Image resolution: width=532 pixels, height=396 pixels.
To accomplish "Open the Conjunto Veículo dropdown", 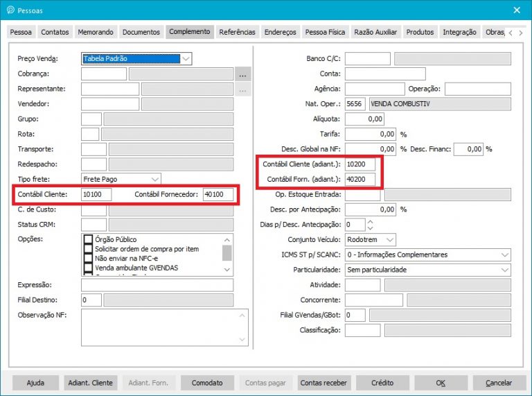I will point(390,240).
